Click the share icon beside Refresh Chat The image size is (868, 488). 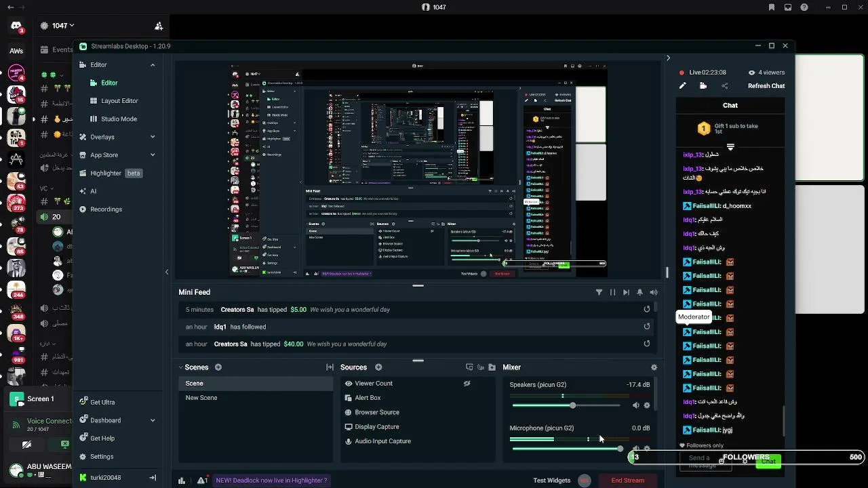[724, 86]
